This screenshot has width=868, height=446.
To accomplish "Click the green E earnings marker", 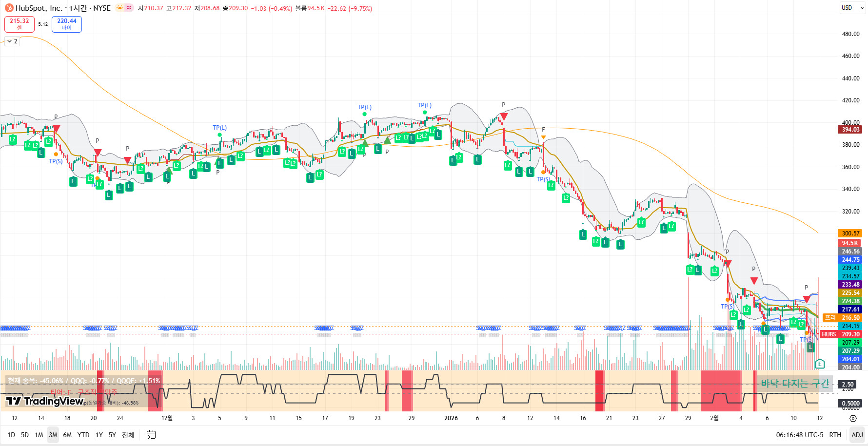I will click(820, 364).
